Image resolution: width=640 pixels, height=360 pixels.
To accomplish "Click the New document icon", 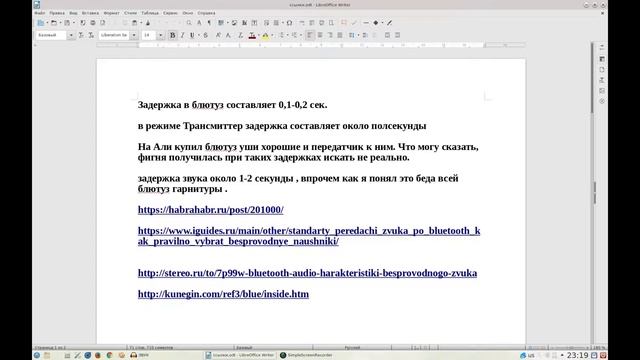I will 40,23.
